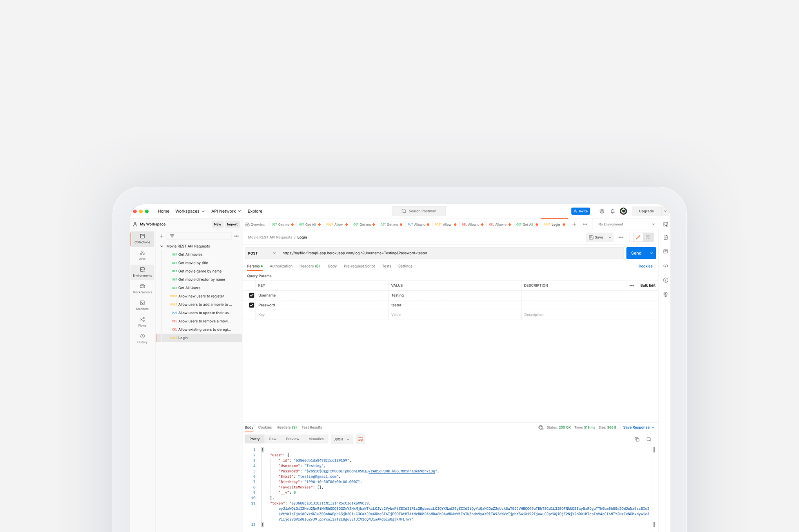Image resolution: width=799 pixels, height=532 pixels.
Task: Switch to the request Headers (8) tab
Action: pos(310,266)
